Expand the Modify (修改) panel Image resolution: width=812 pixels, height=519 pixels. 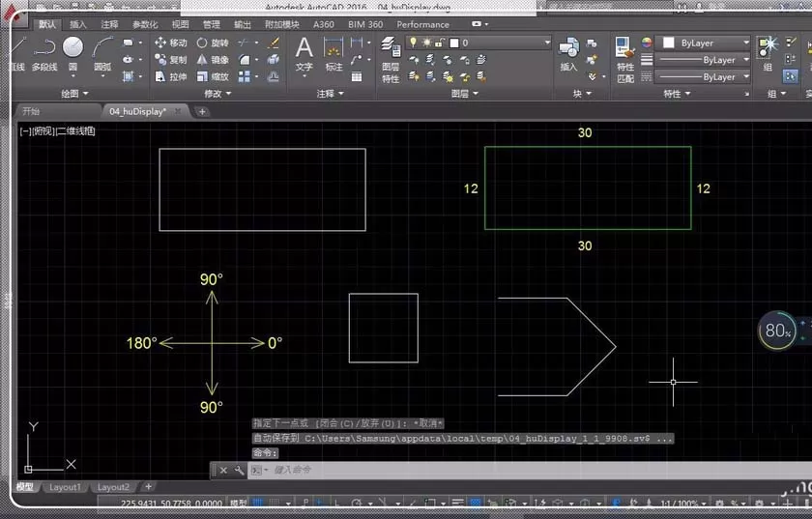click(x=217, y=93)
